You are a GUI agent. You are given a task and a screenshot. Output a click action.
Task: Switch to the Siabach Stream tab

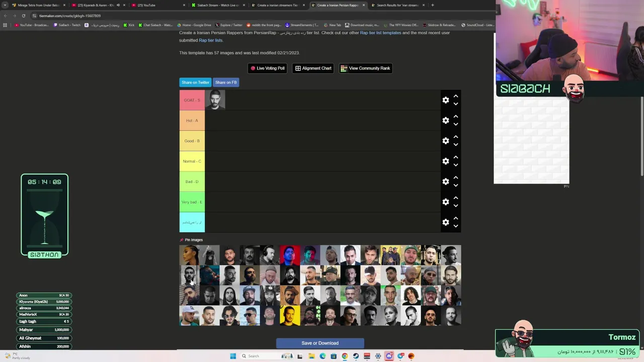(x=218, y=5)
